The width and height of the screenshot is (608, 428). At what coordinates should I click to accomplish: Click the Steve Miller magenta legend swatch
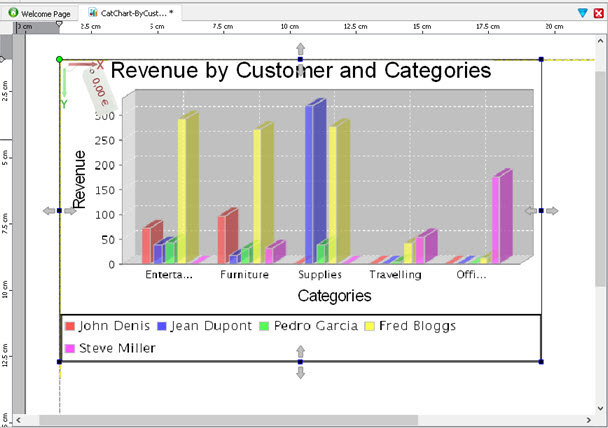click(x=70, y=348)
